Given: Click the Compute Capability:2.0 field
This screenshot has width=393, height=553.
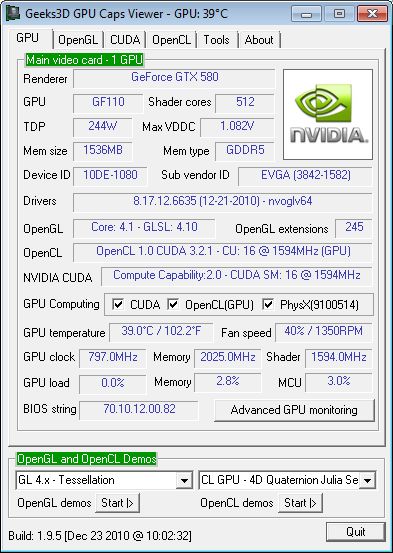Looking at the screenshot, I should (237, 276).
